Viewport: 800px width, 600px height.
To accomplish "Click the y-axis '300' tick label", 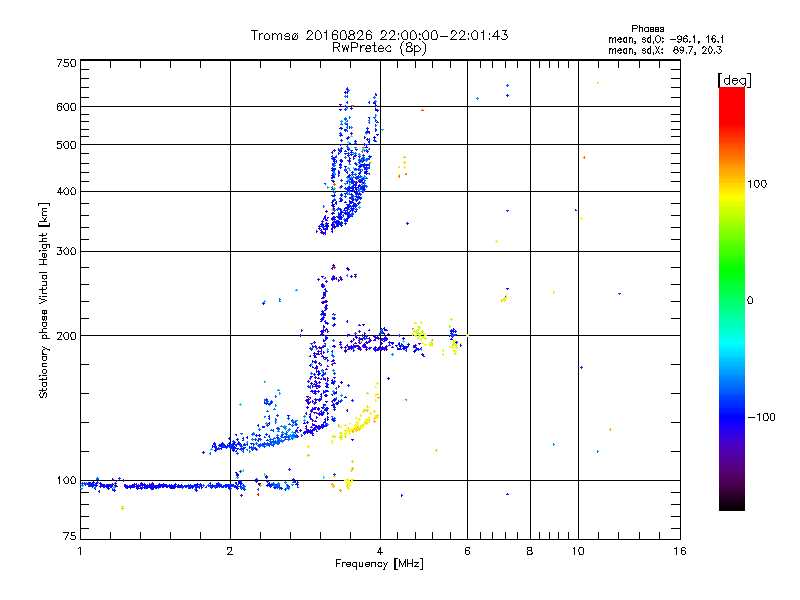I will click(66, 252).
